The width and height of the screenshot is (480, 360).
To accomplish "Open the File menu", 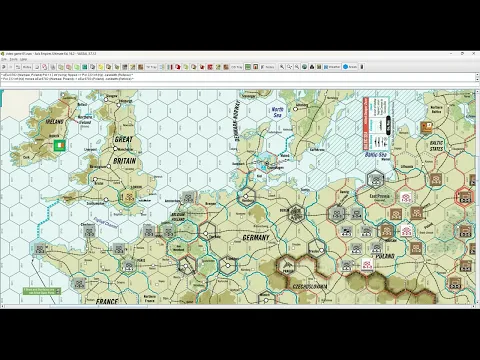I will click(3, 59).
